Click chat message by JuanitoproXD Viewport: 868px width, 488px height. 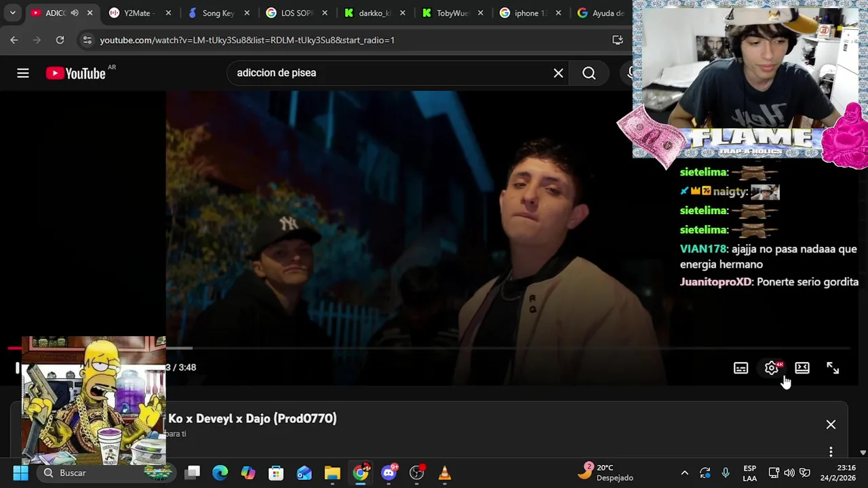pos(769,282)
